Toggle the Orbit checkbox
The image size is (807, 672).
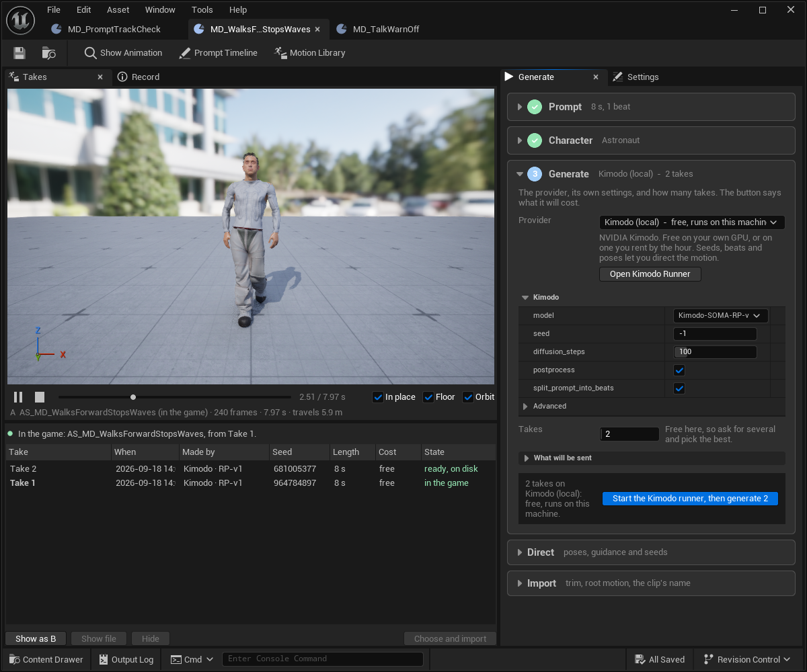click(468, 397)
